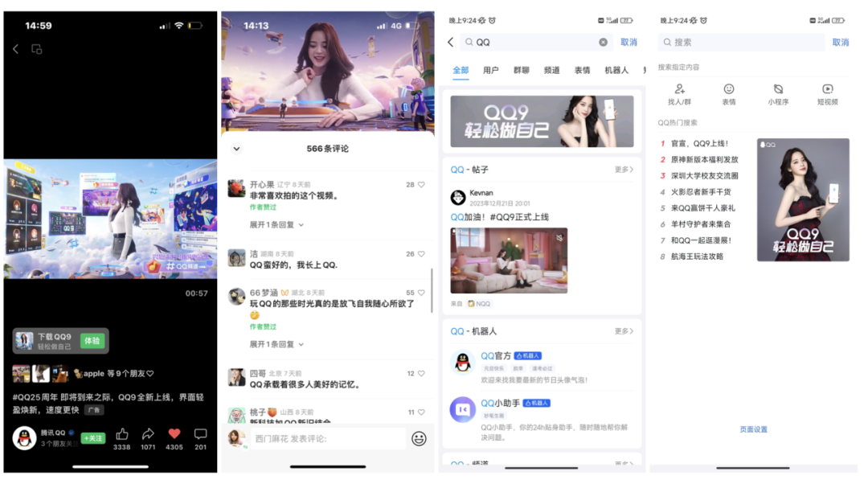This screenshot has width=868, height=484.
Task: Tap 更多 for QQ-机器人 section
Action: [624, 331]
